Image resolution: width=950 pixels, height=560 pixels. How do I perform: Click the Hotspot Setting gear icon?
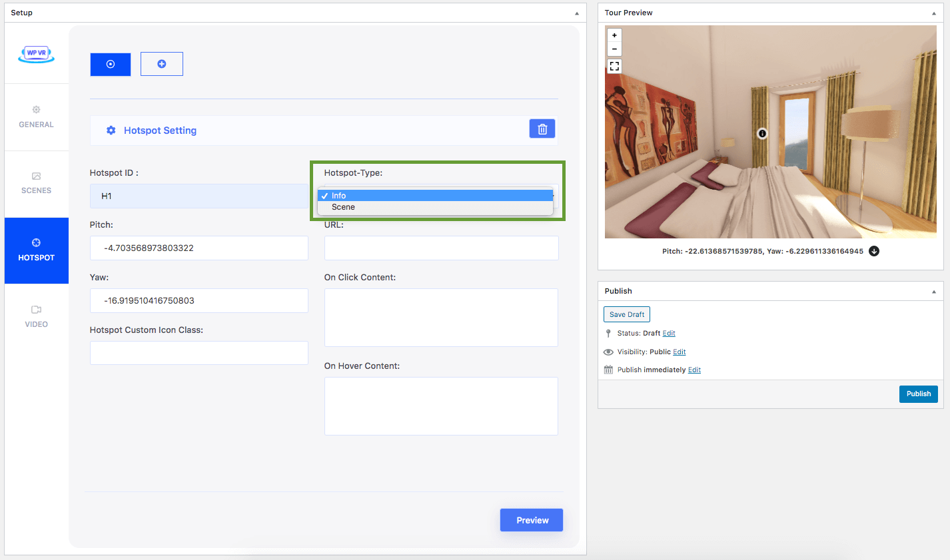[x=111, y=131]
